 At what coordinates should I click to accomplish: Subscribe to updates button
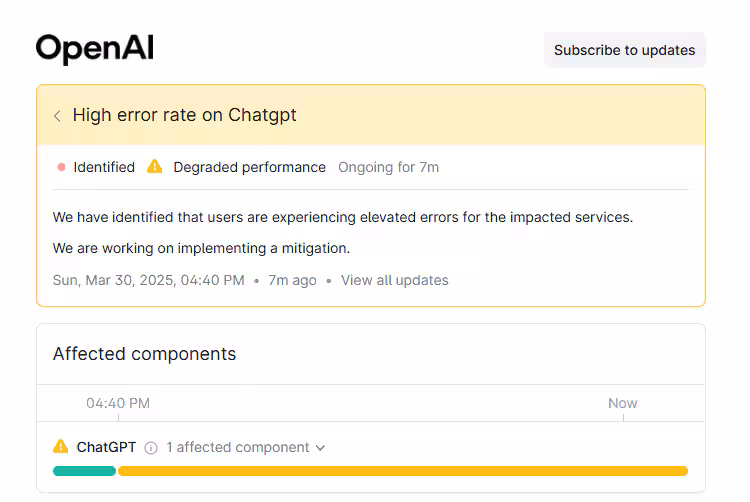pyautogui.click(x=624, y=50)
